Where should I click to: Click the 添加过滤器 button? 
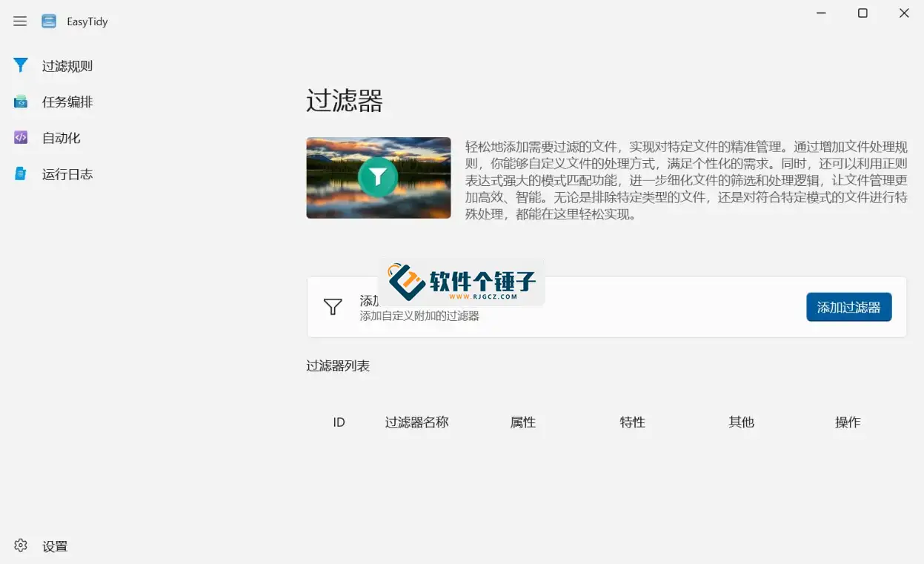click(848, 306)
